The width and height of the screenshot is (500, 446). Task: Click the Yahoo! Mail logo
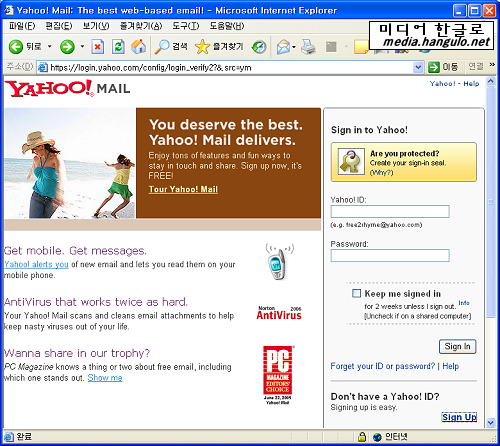coord(68,88)
